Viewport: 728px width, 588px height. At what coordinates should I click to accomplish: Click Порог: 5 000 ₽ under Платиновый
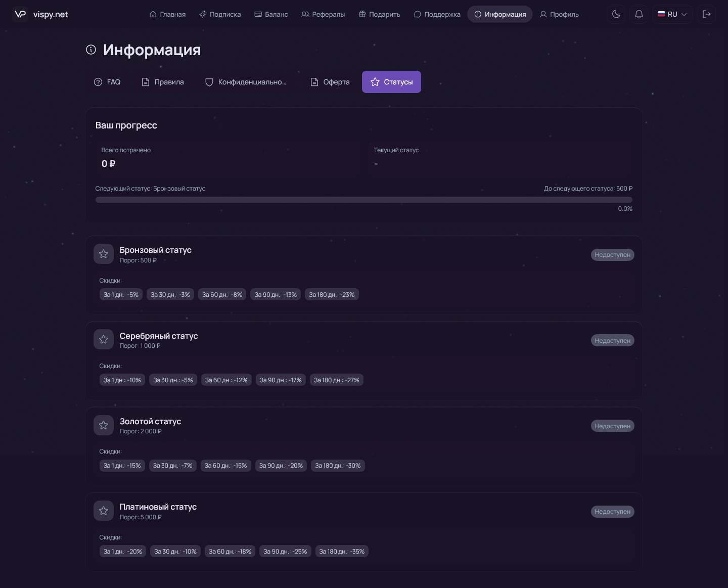141,517
